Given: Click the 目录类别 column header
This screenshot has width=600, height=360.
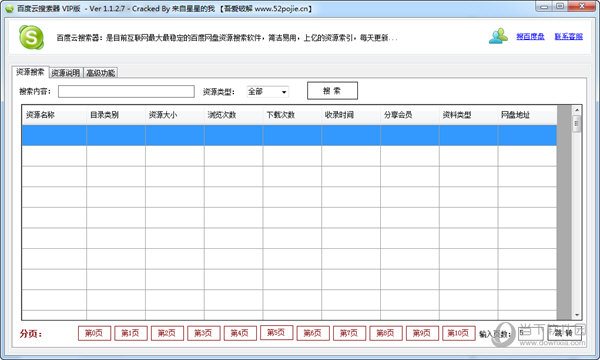Looking at the screenshot, I should point(116,115).
